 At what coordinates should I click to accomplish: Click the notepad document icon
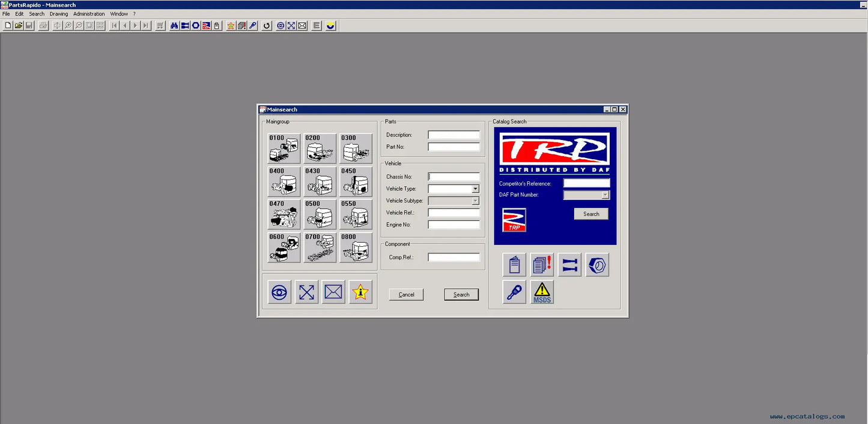pyautogui.click(x=514, y=265)
